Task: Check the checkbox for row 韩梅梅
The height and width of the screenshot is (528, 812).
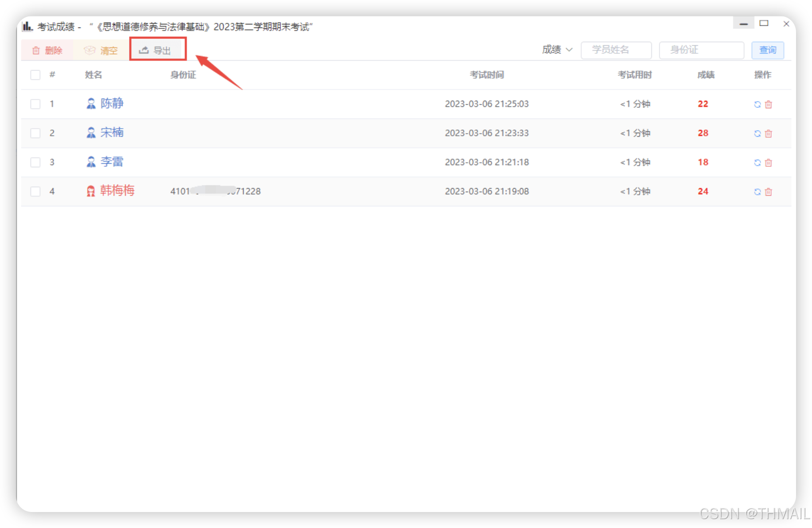Action: pyautogui.click(x=35, y=191)
